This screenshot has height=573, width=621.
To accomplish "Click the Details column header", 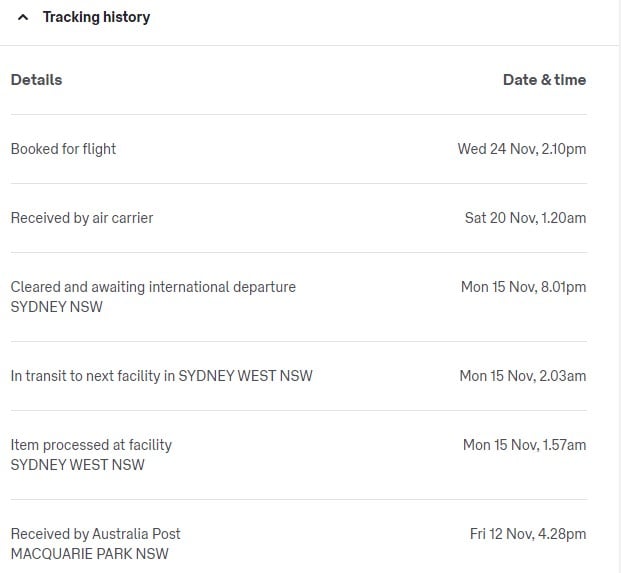I will [x=36, y=80].
